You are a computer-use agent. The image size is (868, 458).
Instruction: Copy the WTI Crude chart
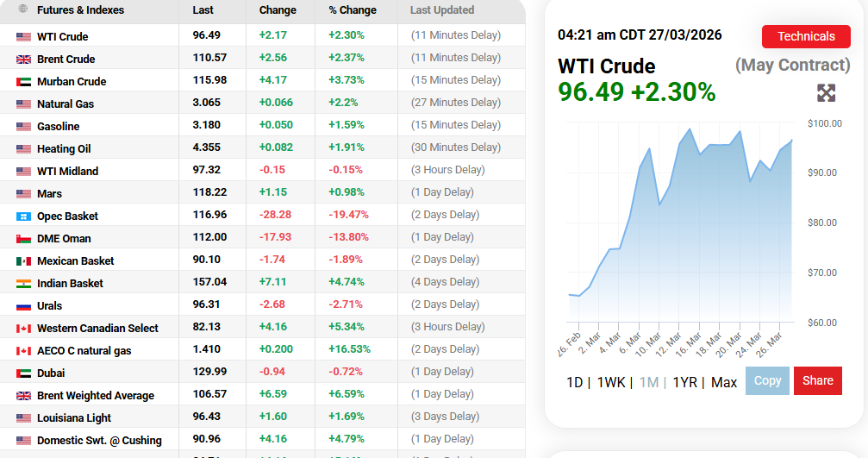click(767, 380)
